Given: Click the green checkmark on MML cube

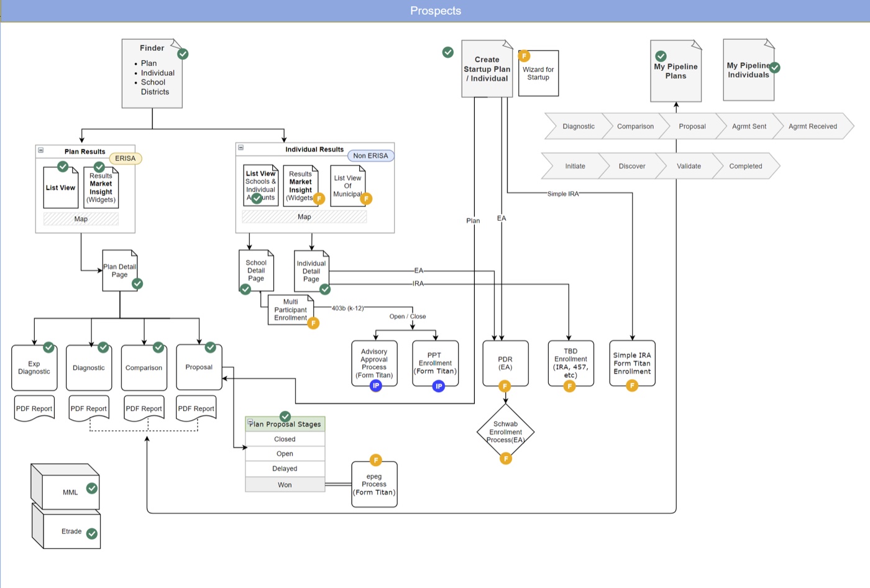Looking at the screenshot, I should point(92,488).
